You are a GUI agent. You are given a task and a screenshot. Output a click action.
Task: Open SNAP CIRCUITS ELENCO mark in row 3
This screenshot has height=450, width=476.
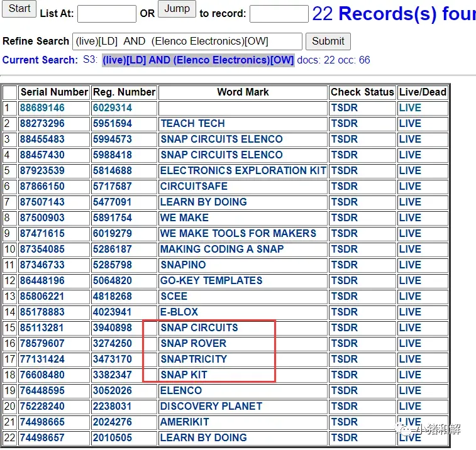[x=221, y=140]
